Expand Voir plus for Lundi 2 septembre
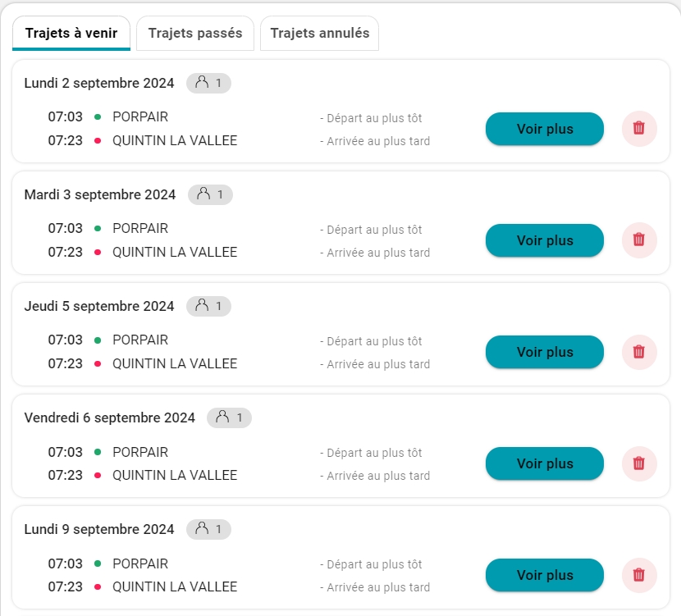Image resolution: width=681 pixels, height=616 pixels. tap(545, 129)
